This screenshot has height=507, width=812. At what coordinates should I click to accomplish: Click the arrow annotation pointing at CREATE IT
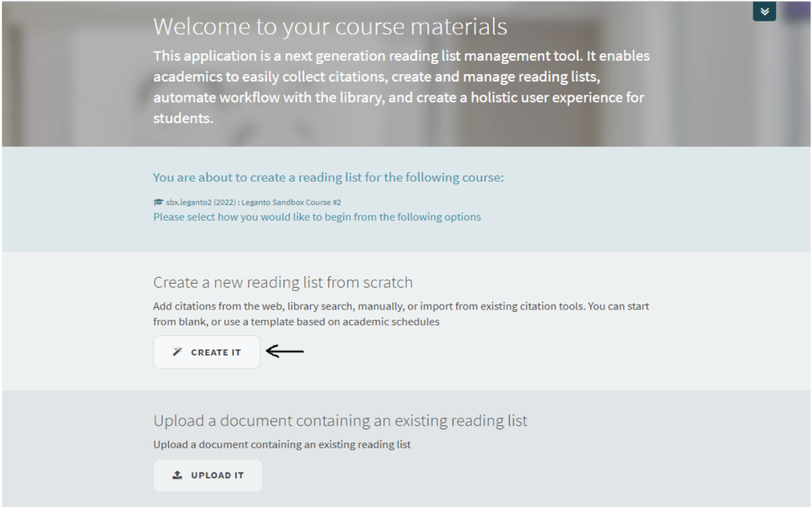point(285,352)
